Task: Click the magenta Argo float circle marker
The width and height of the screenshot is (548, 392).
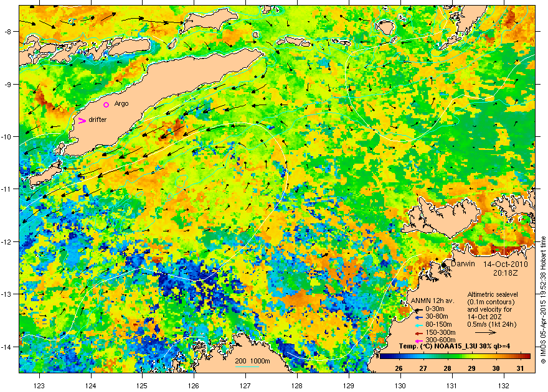Action: (x=106, y=105)
